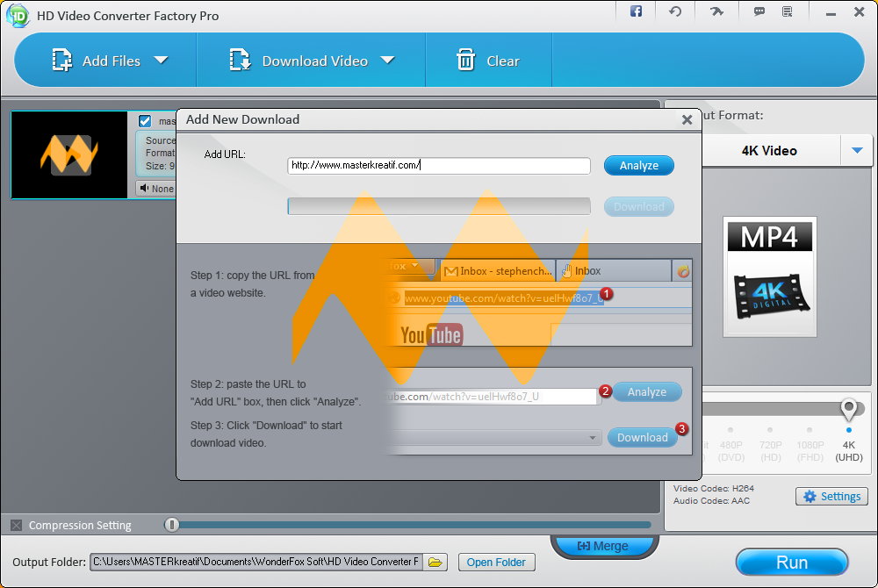Click the resolution slider handle
This screenshot has width=878, height=588.
click(849, 409)
